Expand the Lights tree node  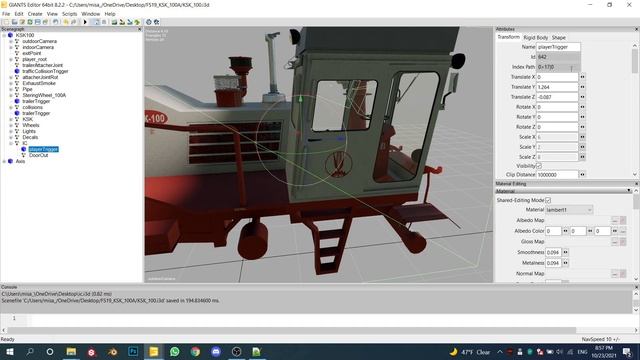(11, 131)
